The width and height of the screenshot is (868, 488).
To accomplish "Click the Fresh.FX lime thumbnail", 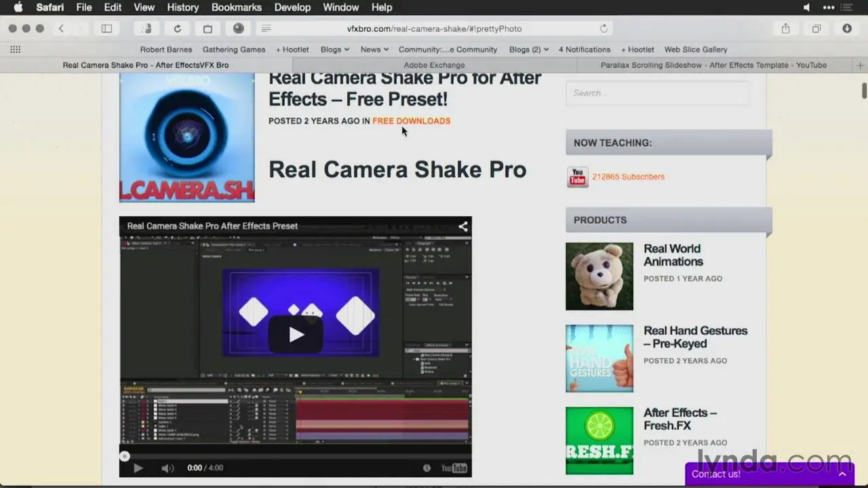I will coord(599,441).
